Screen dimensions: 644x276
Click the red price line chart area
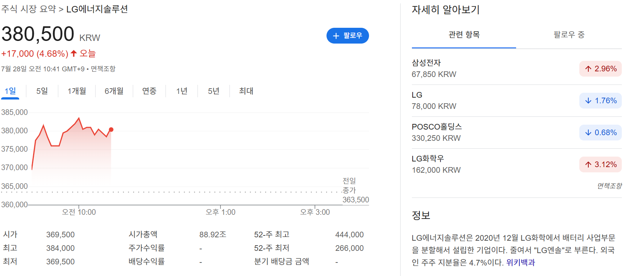(x=71, y=150)
